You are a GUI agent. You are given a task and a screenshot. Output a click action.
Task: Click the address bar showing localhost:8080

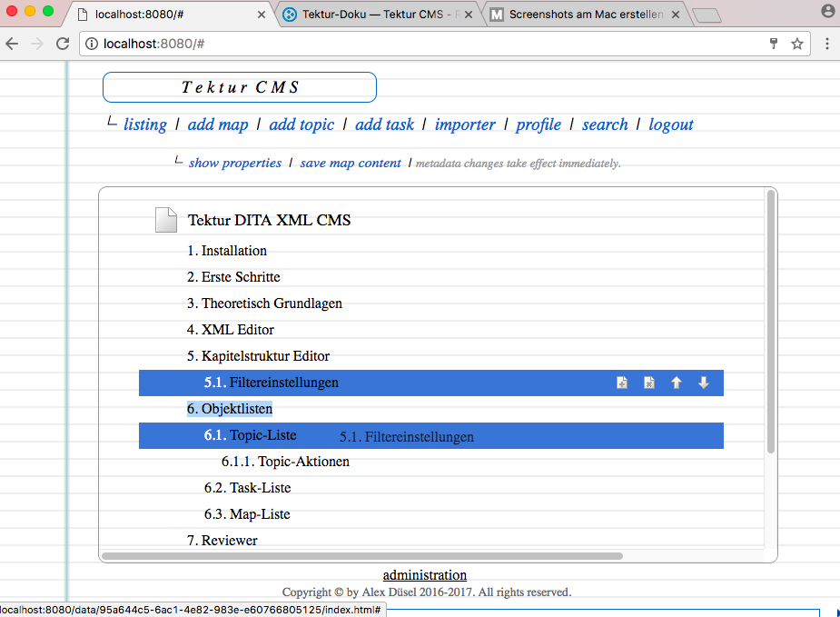[x=409, y=44]
